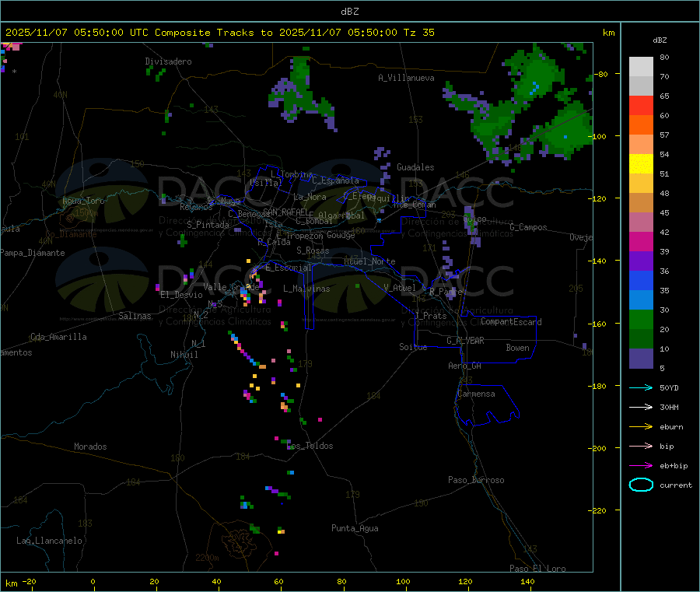The width and height of the screenshot is (700, 592).
Task: Click the white 30HM arrow icon
Action: (641, 407)
